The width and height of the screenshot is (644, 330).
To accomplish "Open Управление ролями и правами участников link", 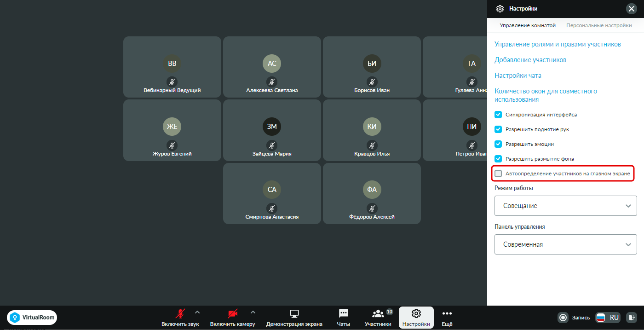I will click(x=558, y=44).
